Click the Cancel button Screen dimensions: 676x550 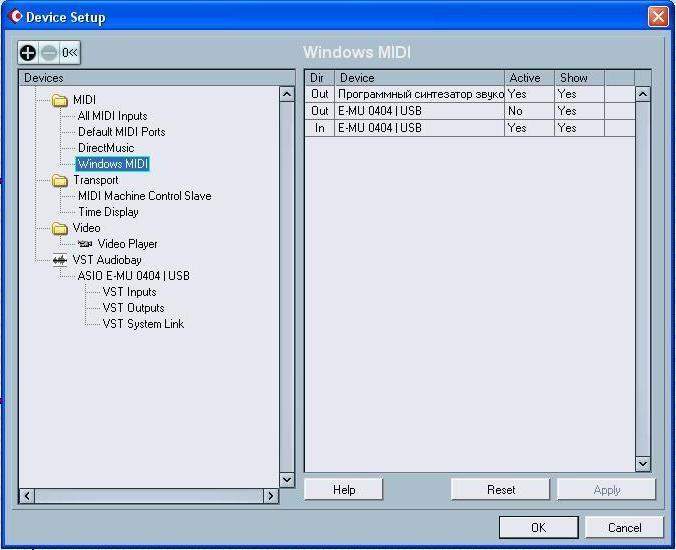[624, 528]
